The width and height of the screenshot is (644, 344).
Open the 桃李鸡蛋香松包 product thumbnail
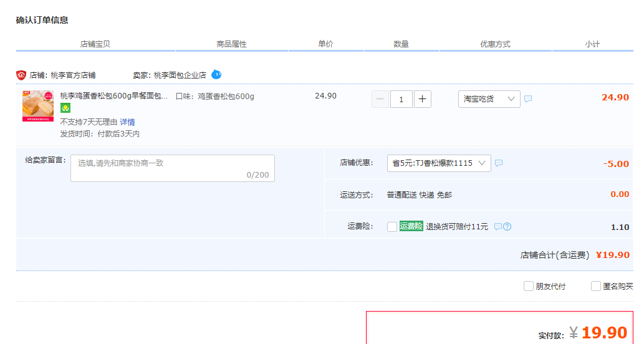click(x=38, y=106)
